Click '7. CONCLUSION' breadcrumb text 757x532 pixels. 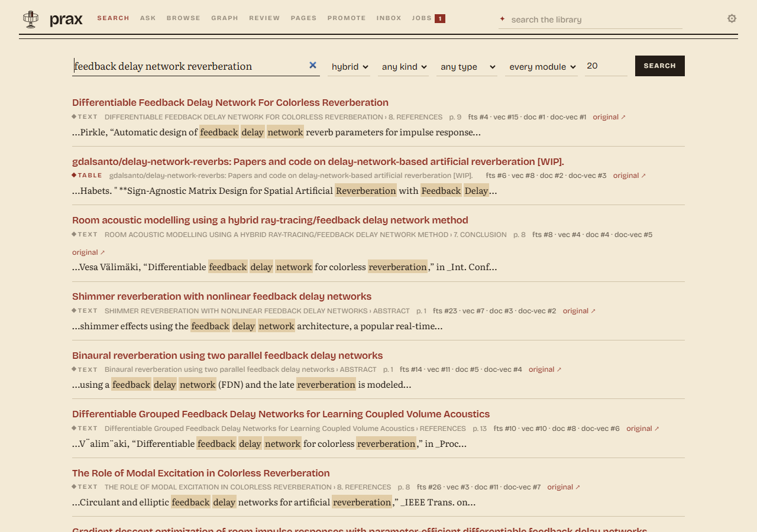[480, 235]
